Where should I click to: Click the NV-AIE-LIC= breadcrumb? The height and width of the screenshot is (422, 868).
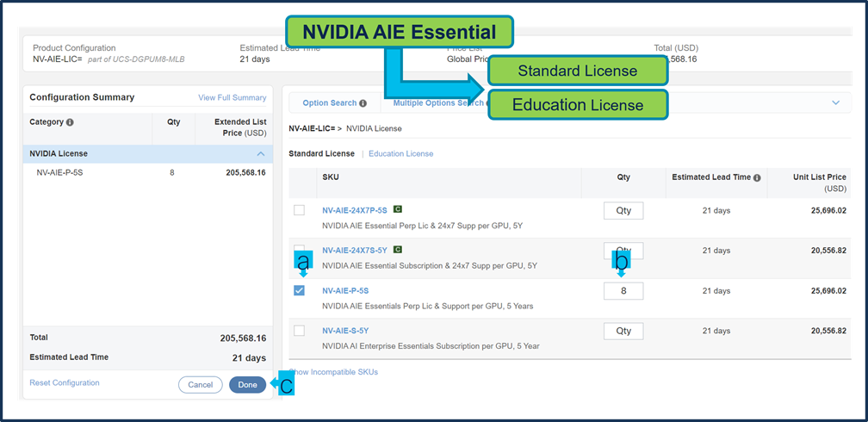(313, 128)
